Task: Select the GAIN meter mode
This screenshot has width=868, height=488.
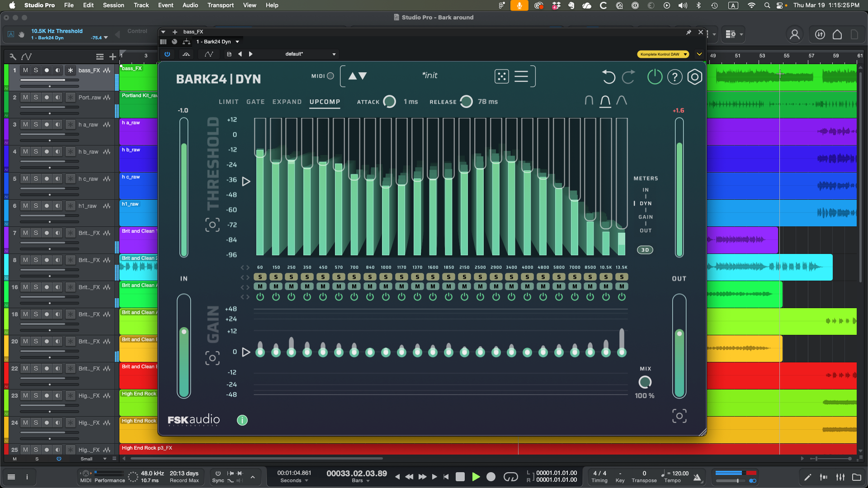Action: (x=646, y=217)
